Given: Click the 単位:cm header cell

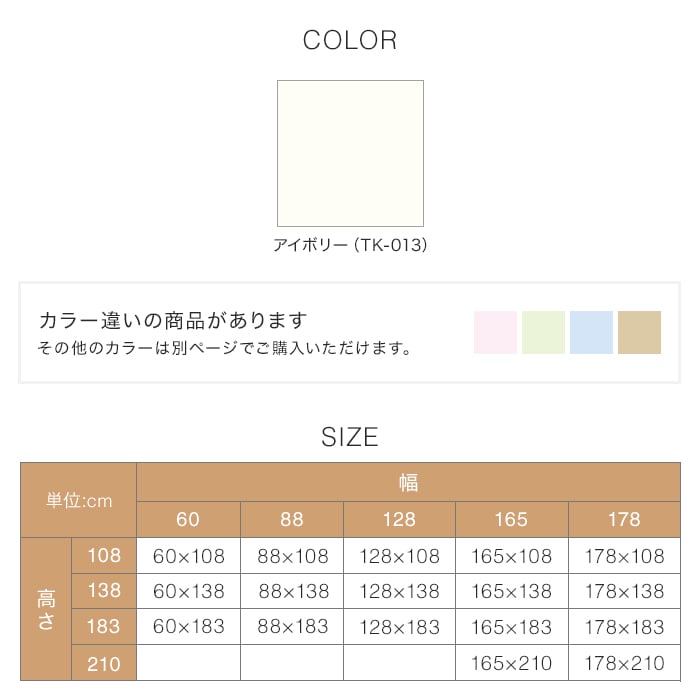Looking at the screenshot, I should [x=79, y=501].
